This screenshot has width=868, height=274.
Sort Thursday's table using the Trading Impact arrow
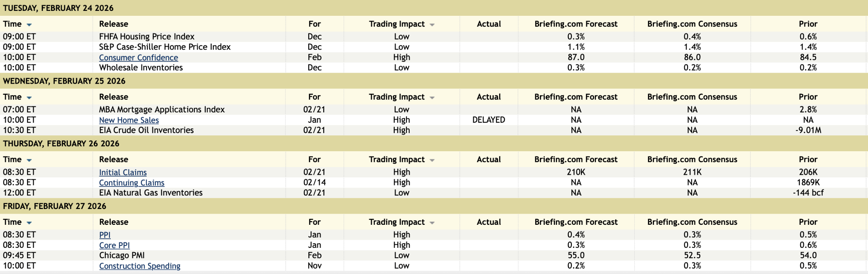click(432, 160)
